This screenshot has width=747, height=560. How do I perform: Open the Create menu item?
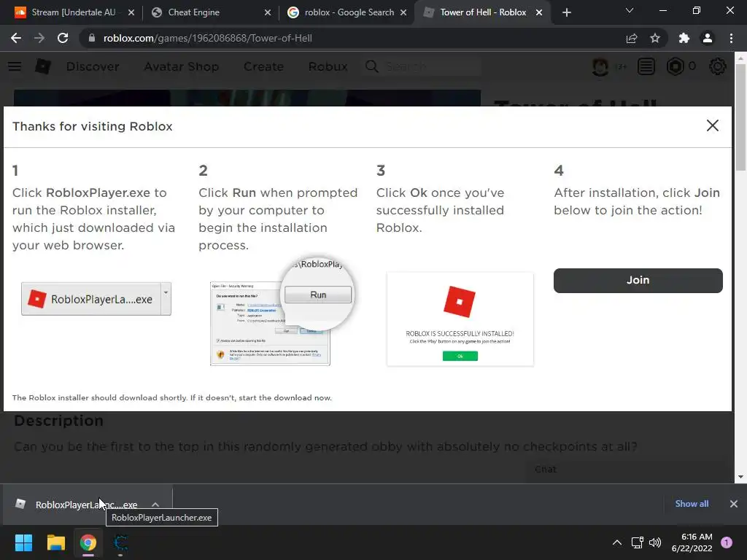coord(263,66)
